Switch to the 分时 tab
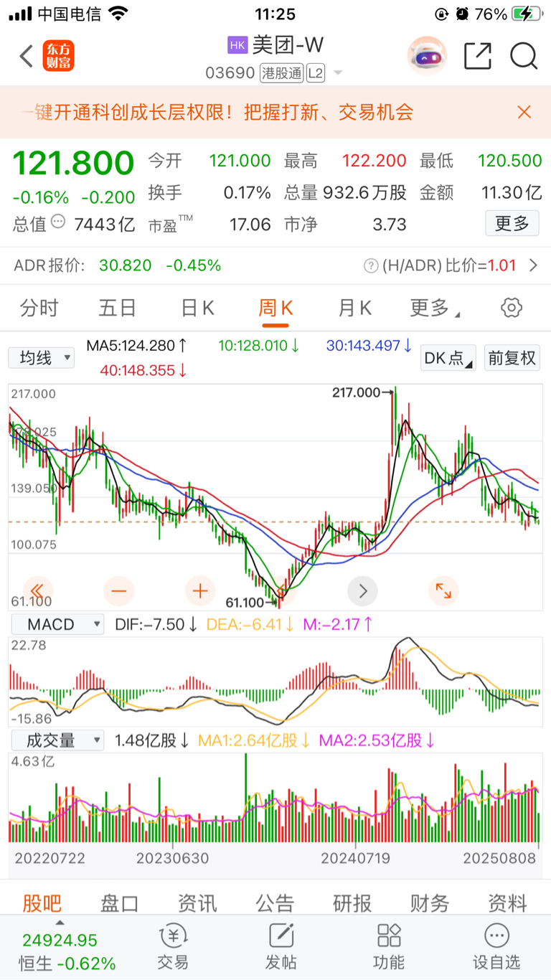Screen dimensions: 551x980 tap(39, 308)
